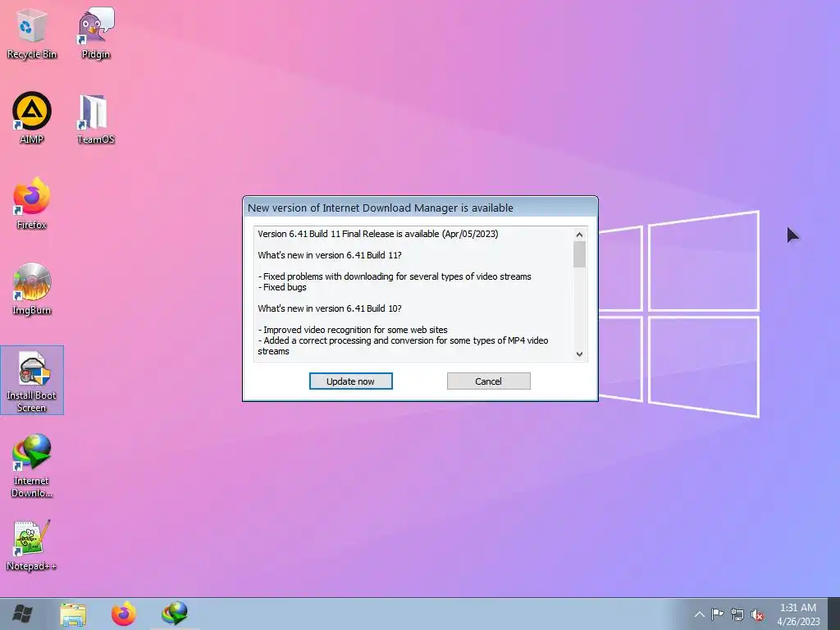Open File Explorer from the taskbar
This screenshot has height=630, width=840.
(x=73, y=614)
